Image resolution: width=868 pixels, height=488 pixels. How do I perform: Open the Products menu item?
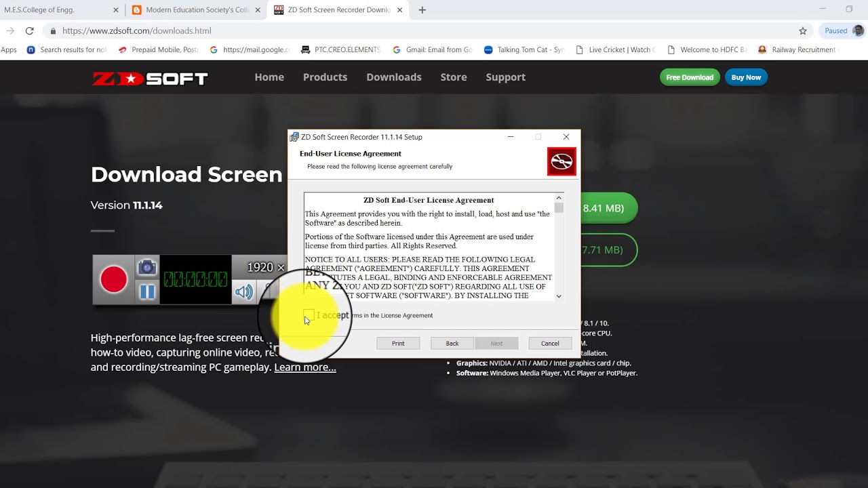(x=325, y=77)
